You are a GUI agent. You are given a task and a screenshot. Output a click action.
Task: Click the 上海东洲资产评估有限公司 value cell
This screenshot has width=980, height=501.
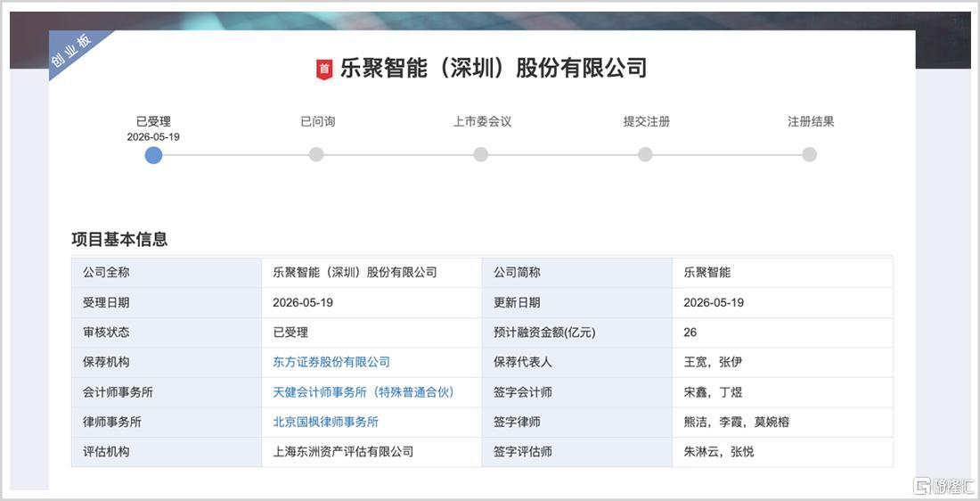(x=372, y=452)
